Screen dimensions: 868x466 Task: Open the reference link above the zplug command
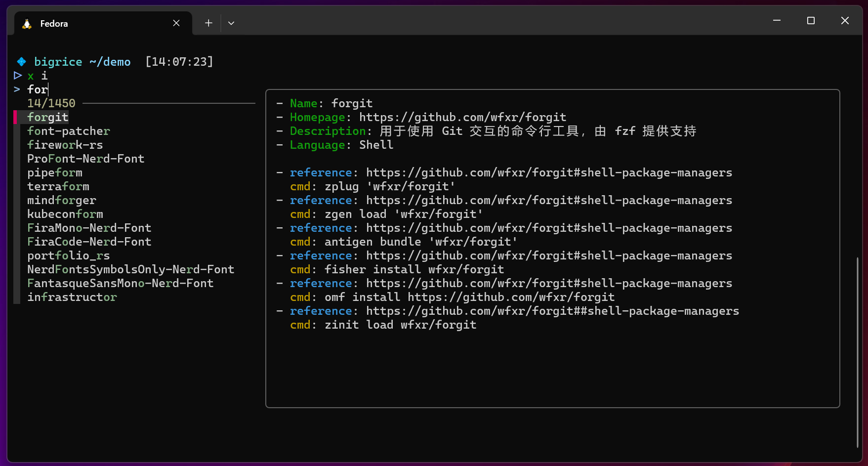(x=549, y=172)
